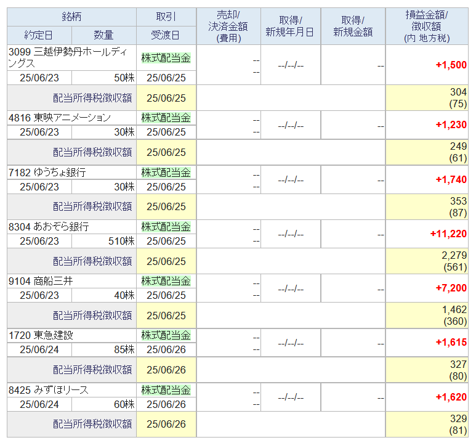Click tax amount 2,279 (561) cell

[427, 261]
